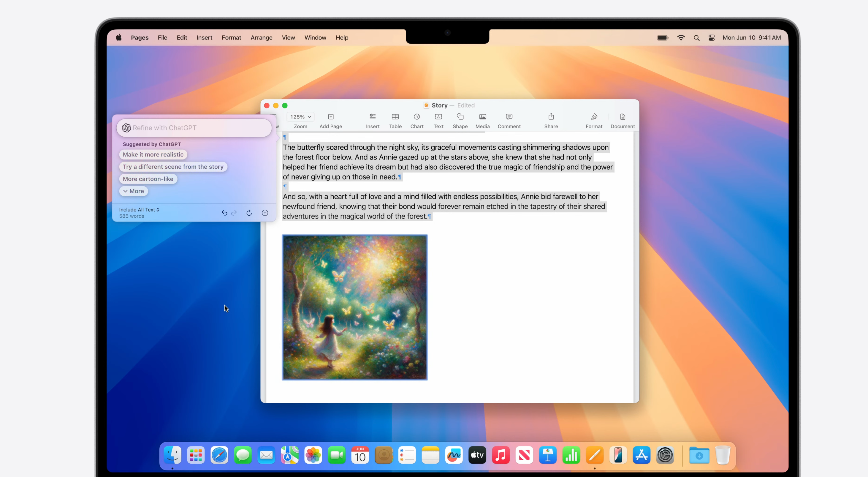Viewport: 868px width, 477px height.
Task: Open the 125% Zoom dropdown
Action: coord(300,117)
